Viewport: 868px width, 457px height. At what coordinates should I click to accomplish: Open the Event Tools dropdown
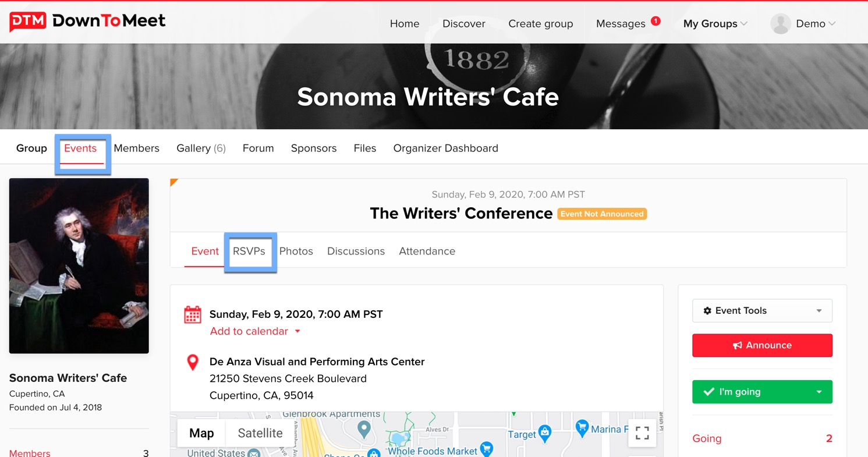[x=761, y=311]
